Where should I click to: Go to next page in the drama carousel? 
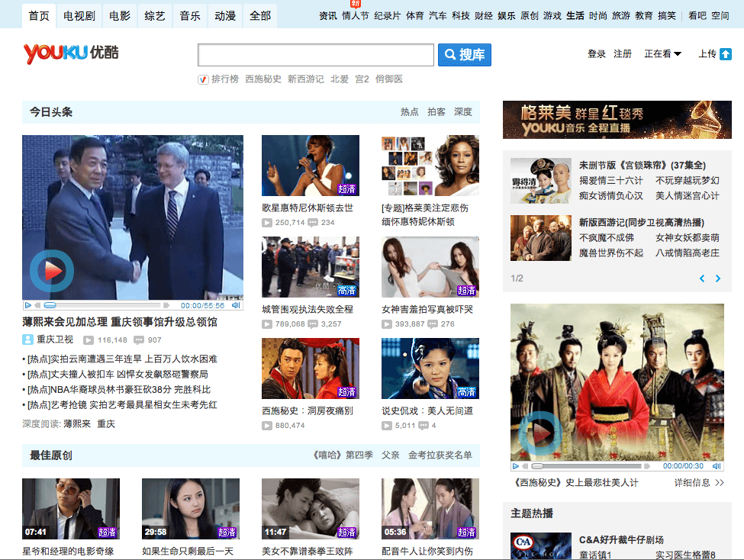718,278
